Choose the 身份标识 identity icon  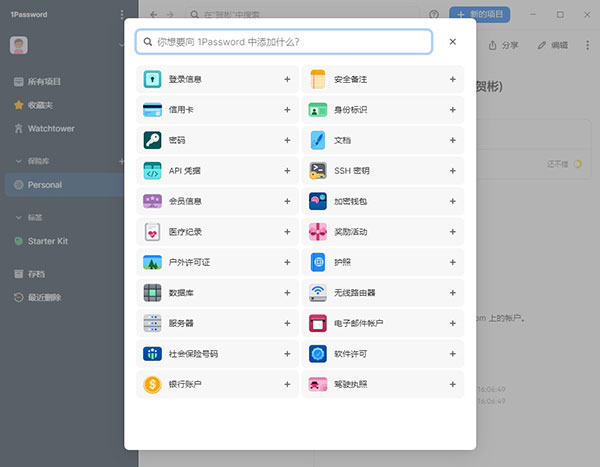[318, 110]
